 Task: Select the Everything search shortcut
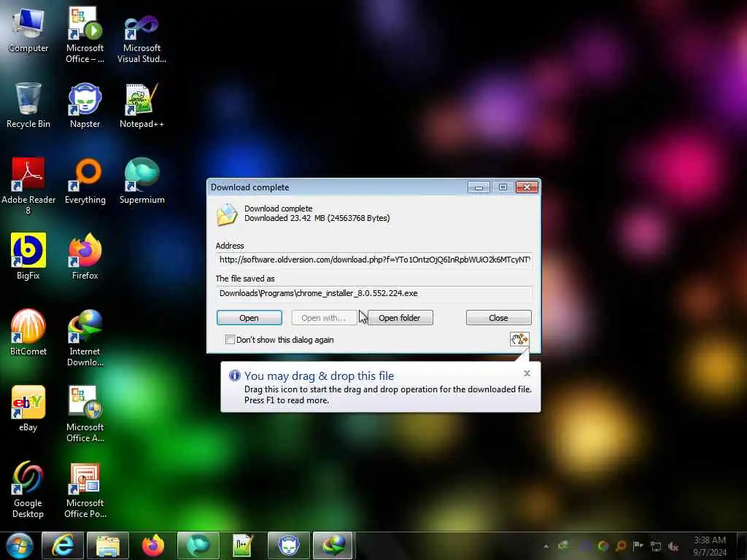coord(85,181)
